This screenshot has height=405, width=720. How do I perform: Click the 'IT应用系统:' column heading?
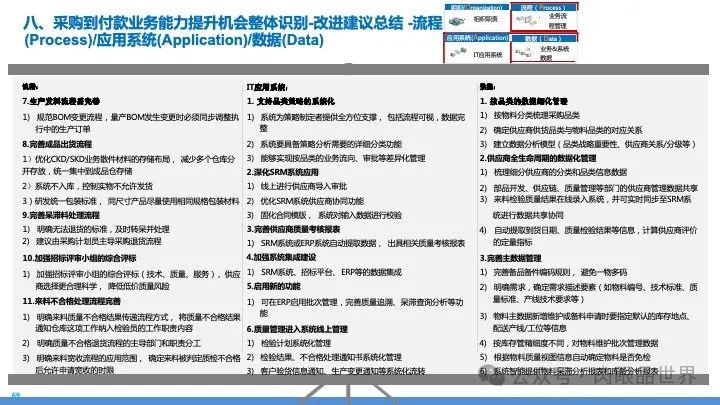pos(267,87)
